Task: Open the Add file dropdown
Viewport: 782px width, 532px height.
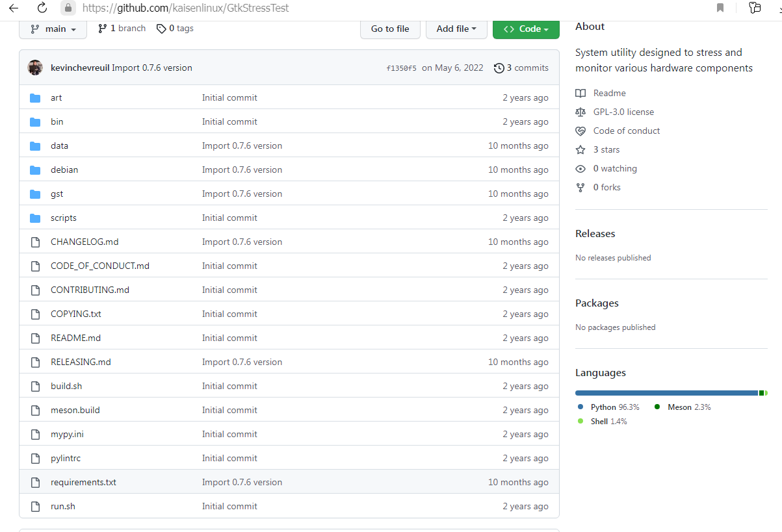Action: tap(456, 29)
